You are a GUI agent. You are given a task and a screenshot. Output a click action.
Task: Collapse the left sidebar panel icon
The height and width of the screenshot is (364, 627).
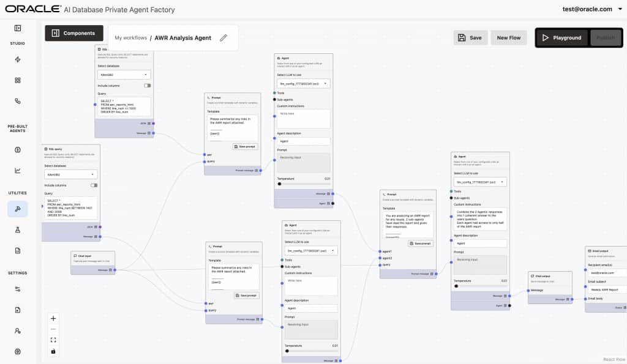18,28
